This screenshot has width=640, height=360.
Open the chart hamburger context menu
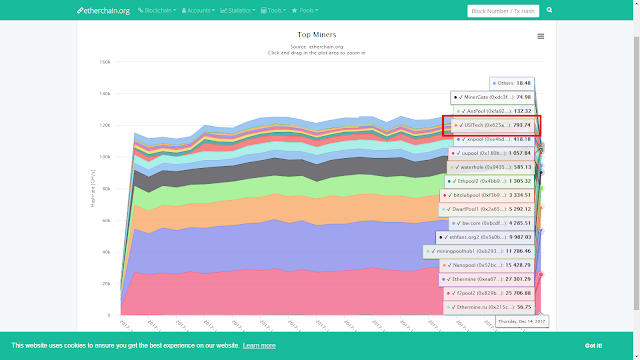click(x=540, y=36)
